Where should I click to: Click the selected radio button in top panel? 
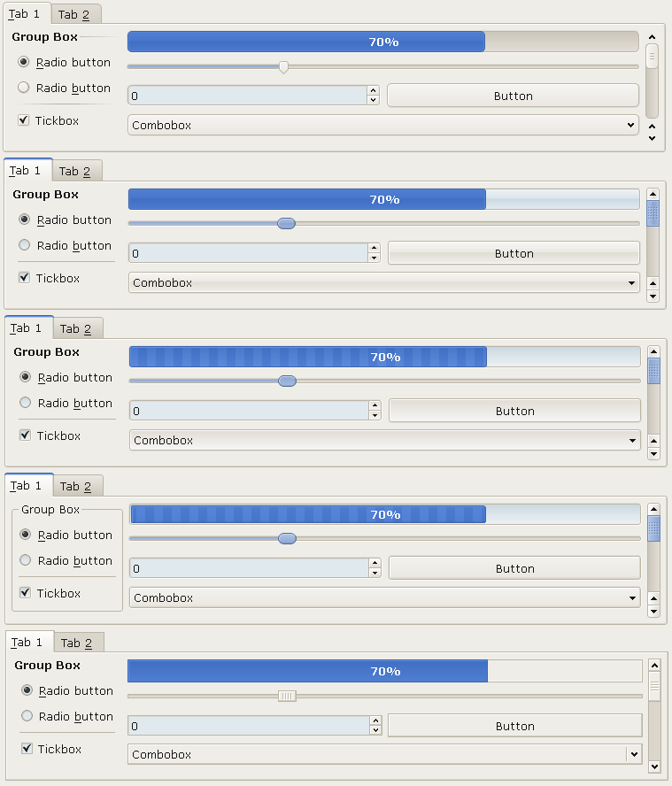24,62
